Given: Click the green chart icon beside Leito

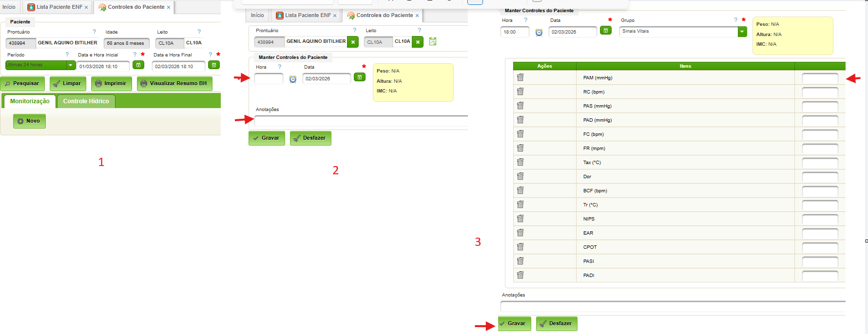Looking at the screenshot, I should (432, 42).
